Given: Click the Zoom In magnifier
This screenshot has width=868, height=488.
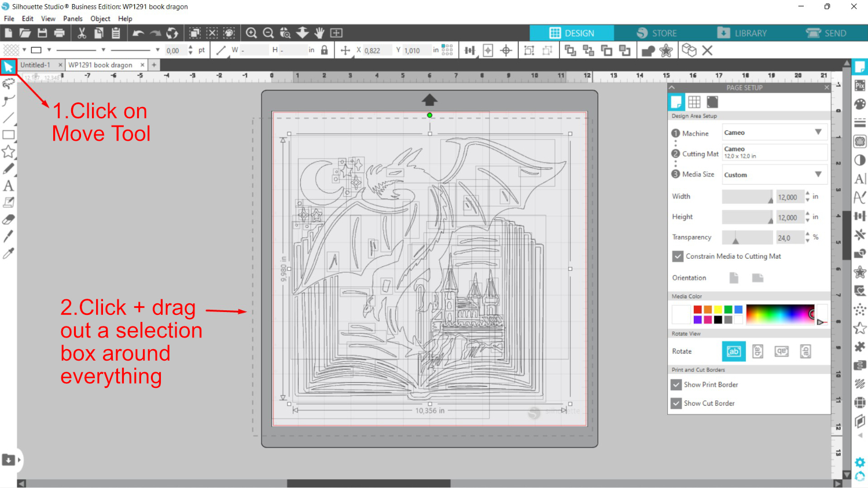Looking at the screenshot, I should 251,33.
